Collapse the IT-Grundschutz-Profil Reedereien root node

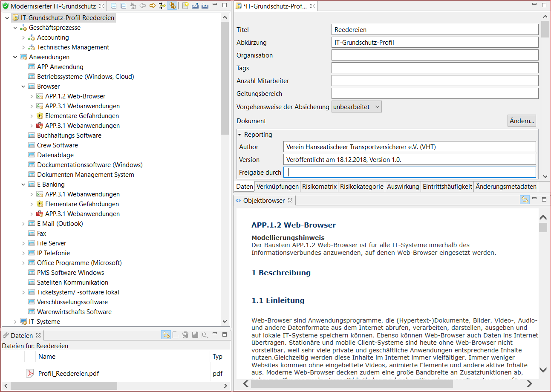pos(7,18)
